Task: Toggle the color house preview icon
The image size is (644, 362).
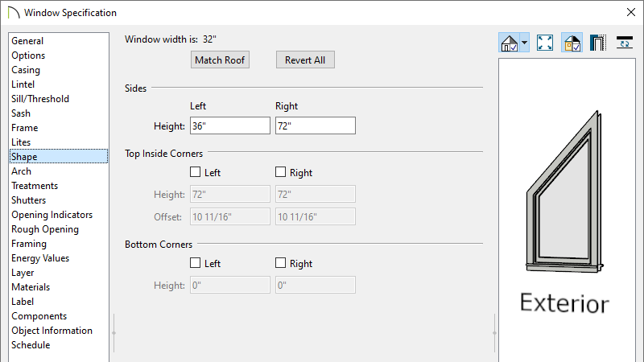Action: coord(572,43)
